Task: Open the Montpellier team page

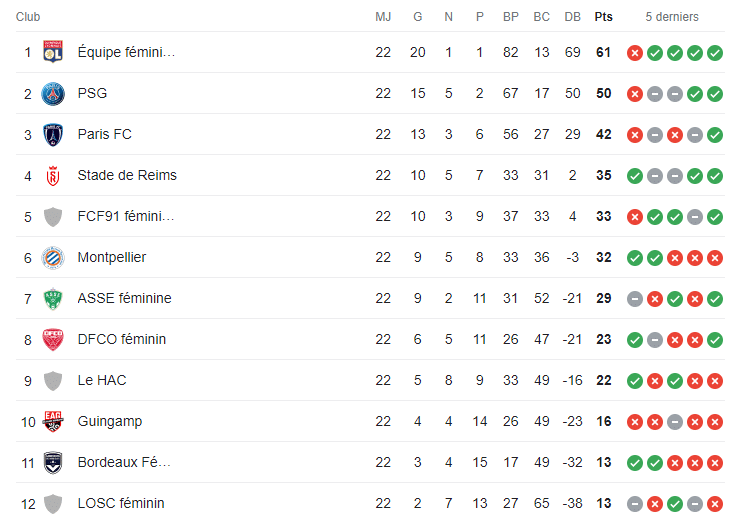Action: (112, 257)
